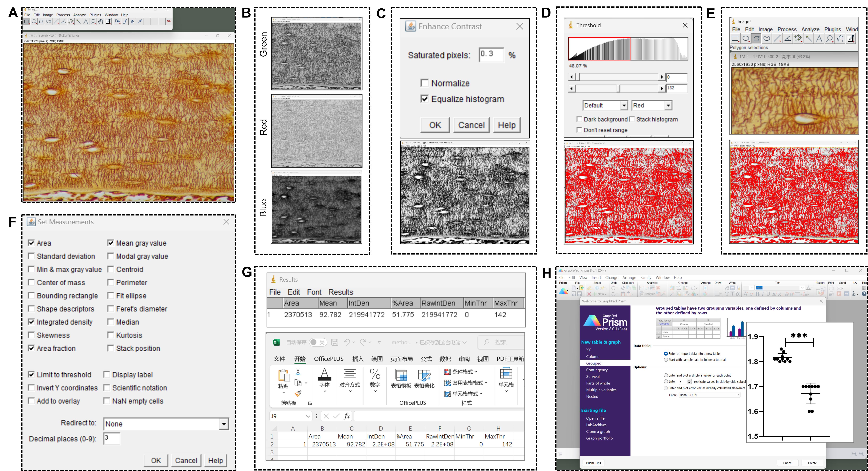Check Don't reset range in the Threshold dialog

(x=579, y=130)
